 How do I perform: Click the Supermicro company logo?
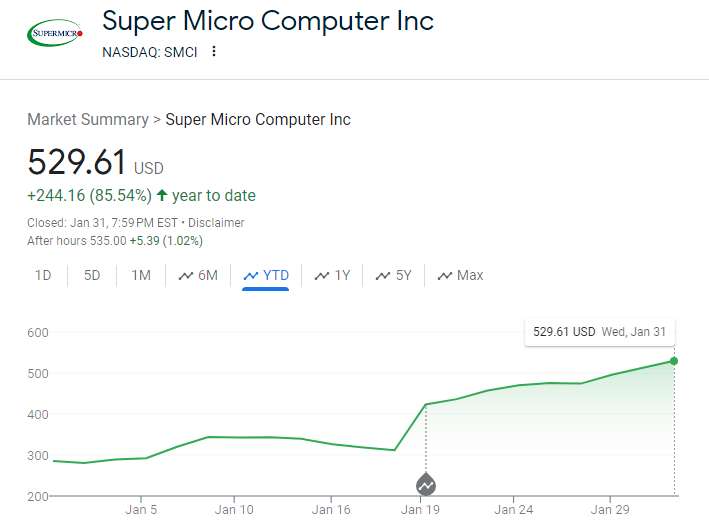point(54,33)
